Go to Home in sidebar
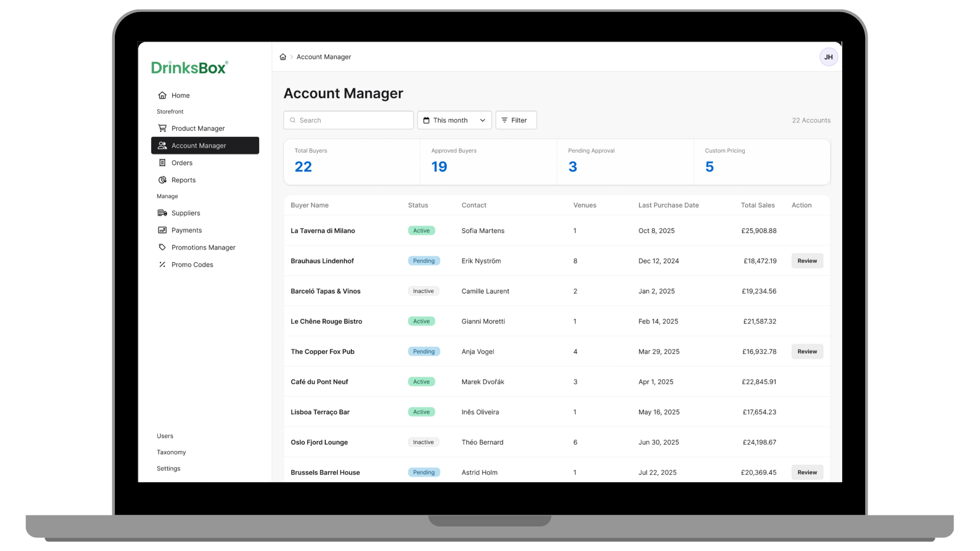 point(180,95)
